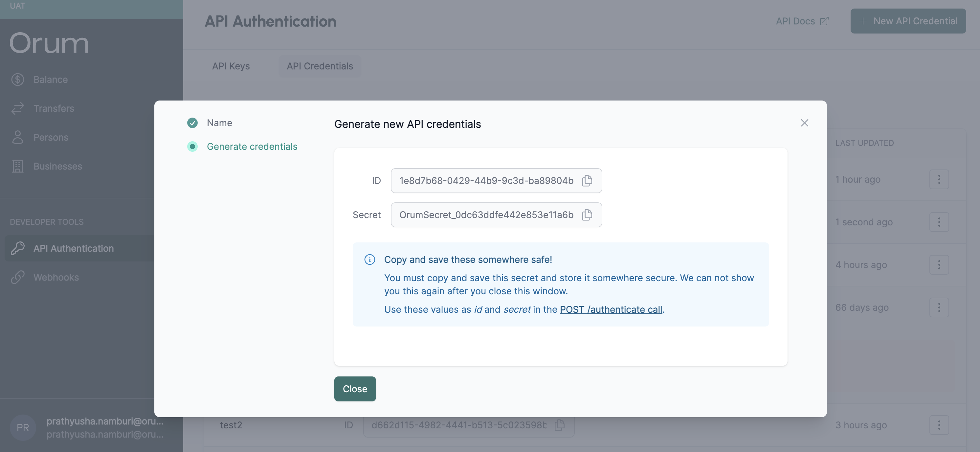Image resolution: width=980 pixels, height=452 pixels.
Task: Go back to the Name step
Action: click(x=219, y=123)
